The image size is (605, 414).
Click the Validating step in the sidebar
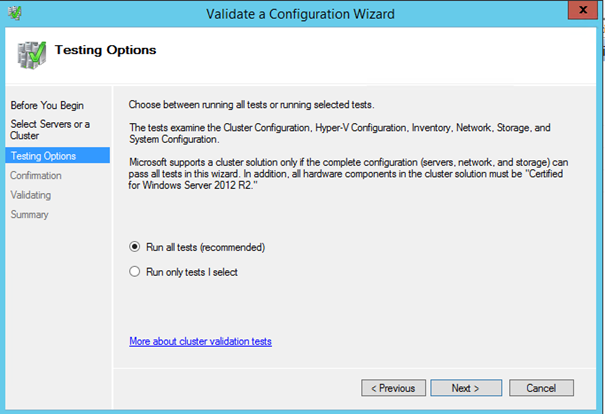[x=31, y=195]
